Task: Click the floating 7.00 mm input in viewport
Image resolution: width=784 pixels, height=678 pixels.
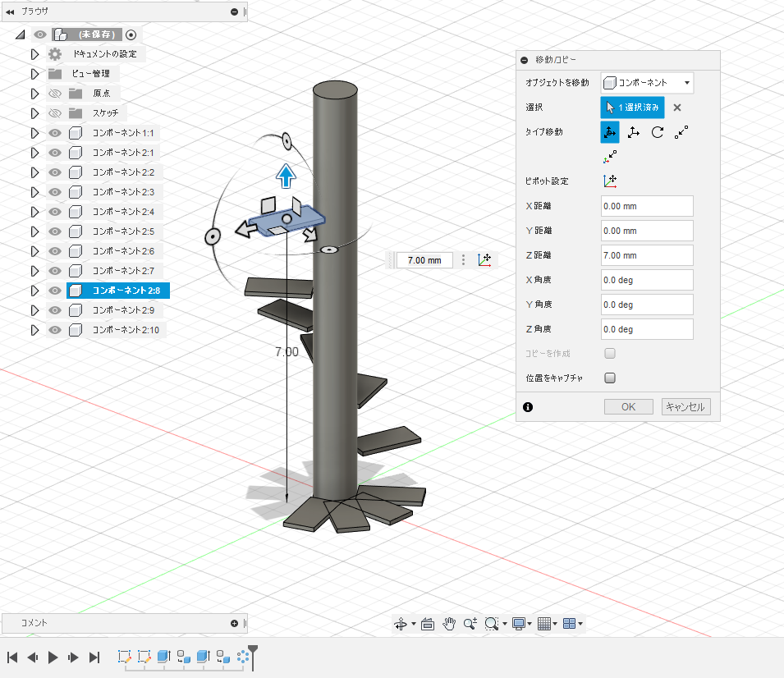Action: click(424, 260)
